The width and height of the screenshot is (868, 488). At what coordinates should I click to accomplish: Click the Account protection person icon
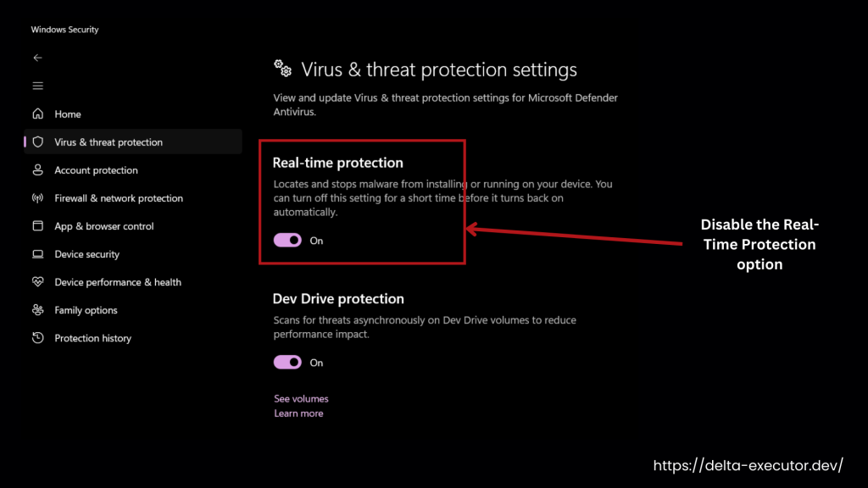(x=38, y=169)
